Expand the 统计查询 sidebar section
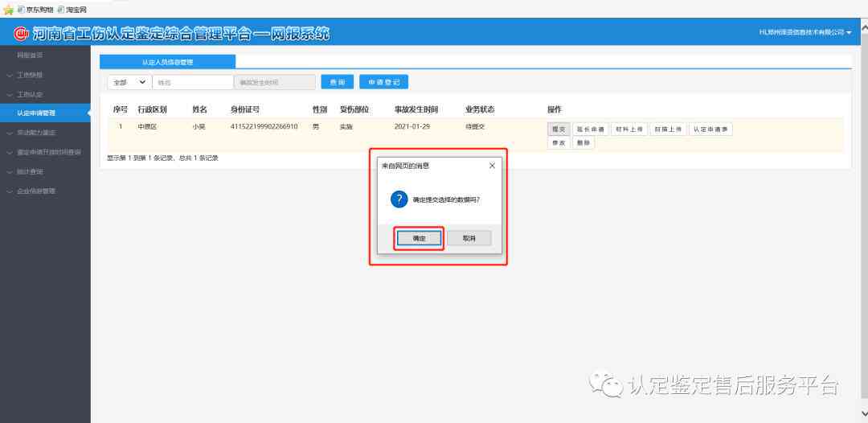Screen dimensions: 868x423 click(30, 171)
